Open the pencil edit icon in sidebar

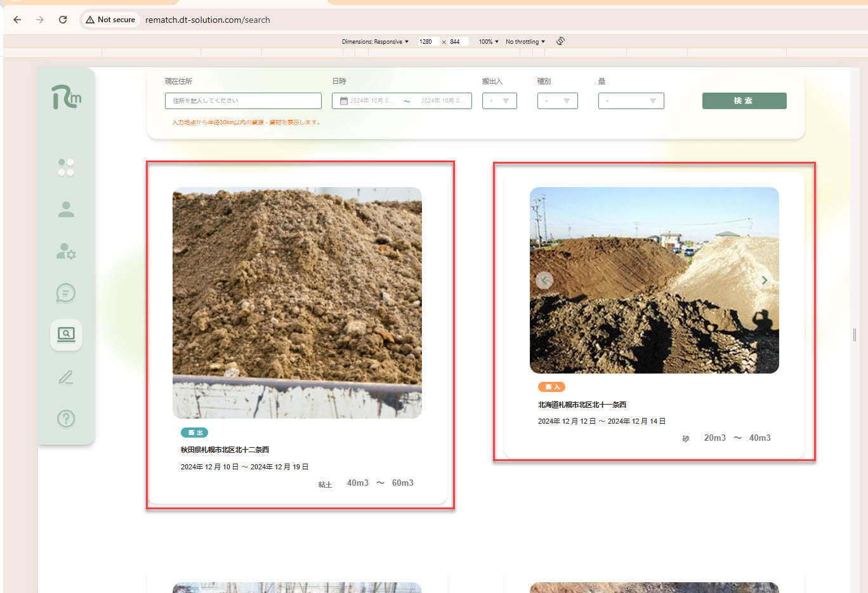[x=66, y=377]
